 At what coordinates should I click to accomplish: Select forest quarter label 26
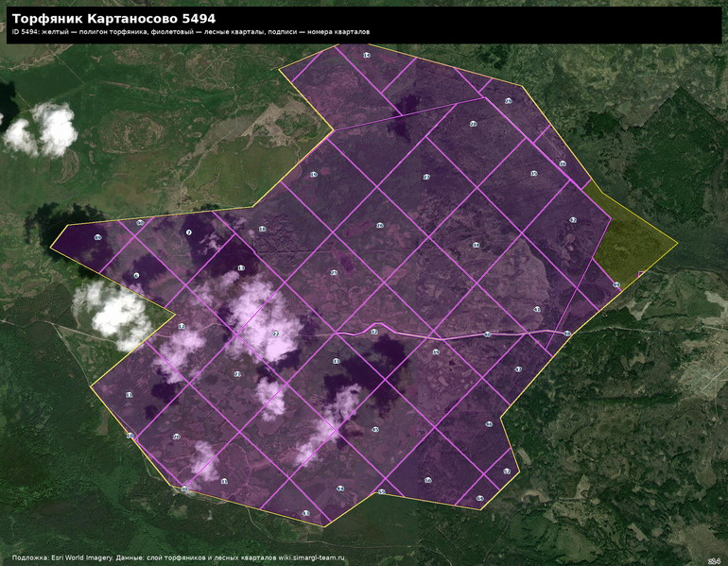click(380, 226)
